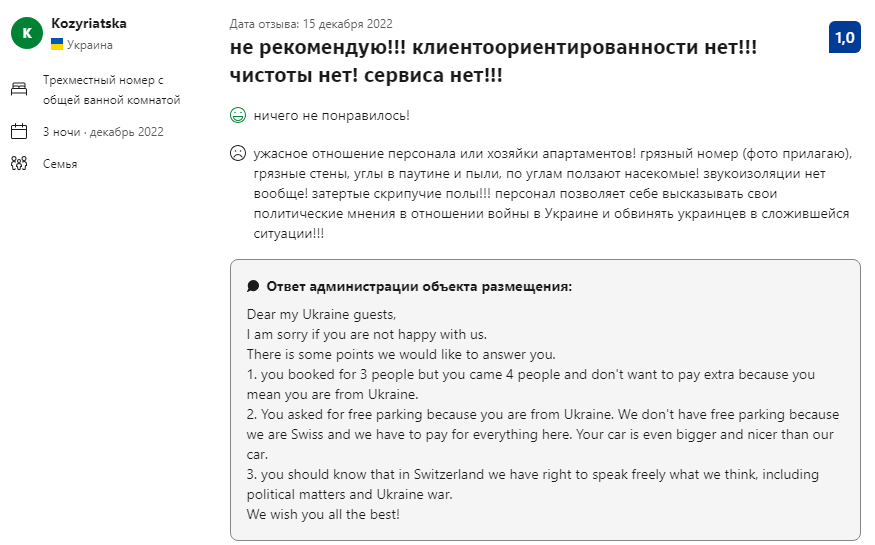Click the family group icon

pyautogui.click(x=19, y=163)
